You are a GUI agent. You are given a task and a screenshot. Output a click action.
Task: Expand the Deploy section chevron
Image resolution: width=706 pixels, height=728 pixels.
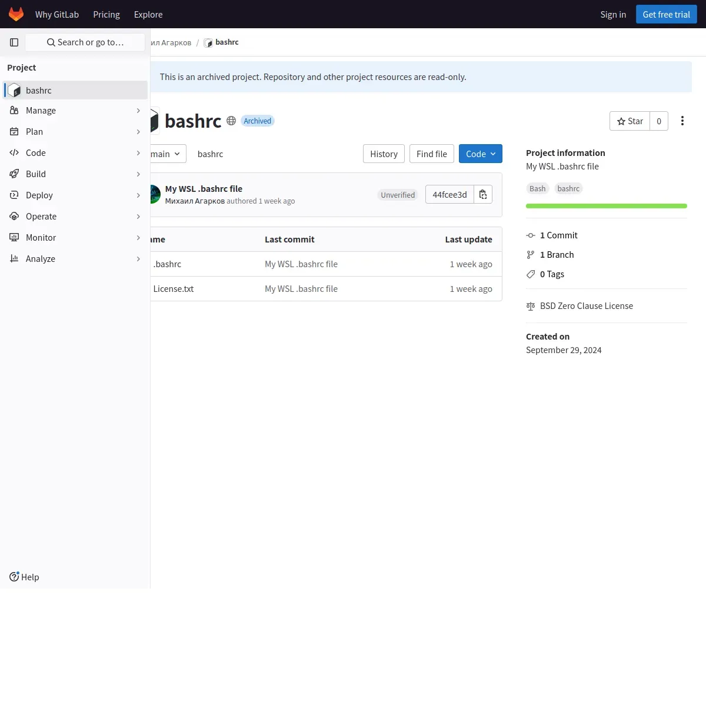(138, 195)
